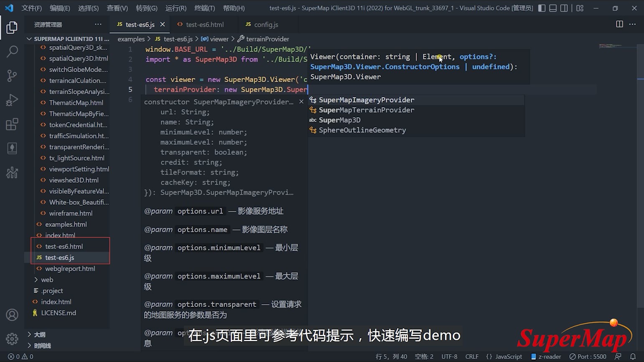This screenshot has height=362, width=644.
Task: Go to line via 行 5, 列 40
Action: (x=391, y=357)
